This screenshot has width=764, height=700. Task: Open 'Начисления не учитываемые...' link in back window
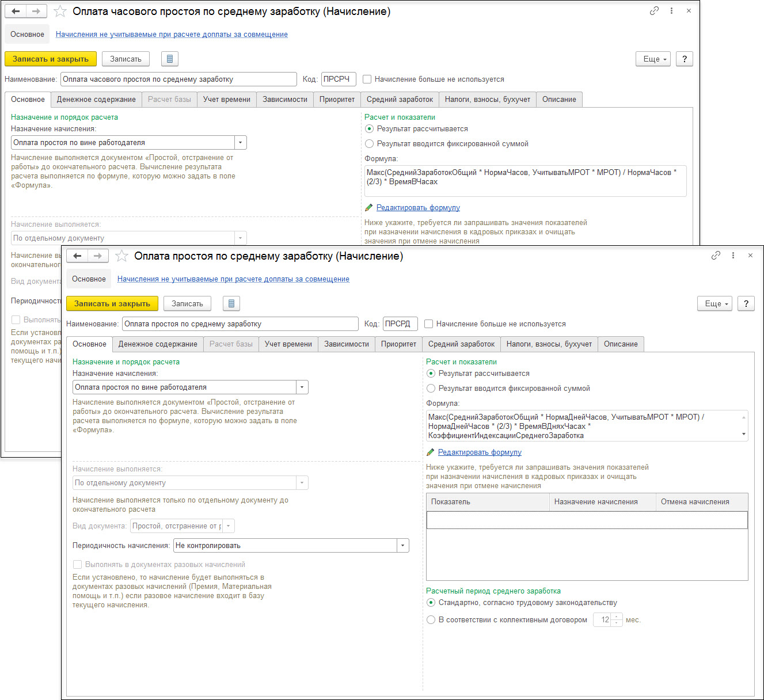(x=172, y=35)
